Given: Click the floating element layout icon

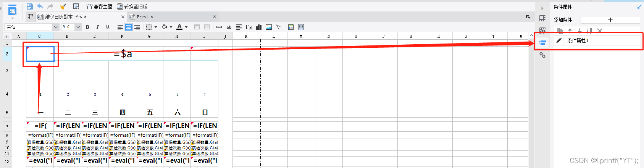Looking at the screenshot, I should coord(291,27).
